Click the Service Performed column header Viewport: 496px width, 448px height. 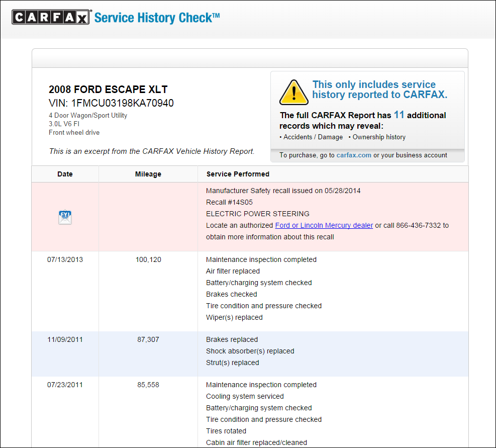(x=237, y=173)
